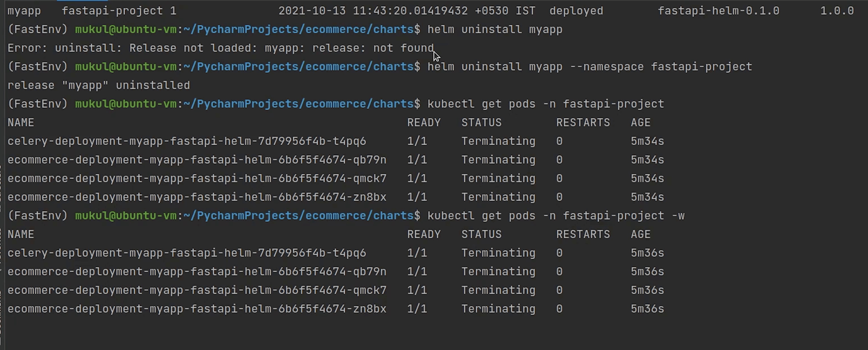This screenshot has width=868, height=350.
Task: Click the failed 'helm uninstall myapp' command text
Action: tap(495, 30)
